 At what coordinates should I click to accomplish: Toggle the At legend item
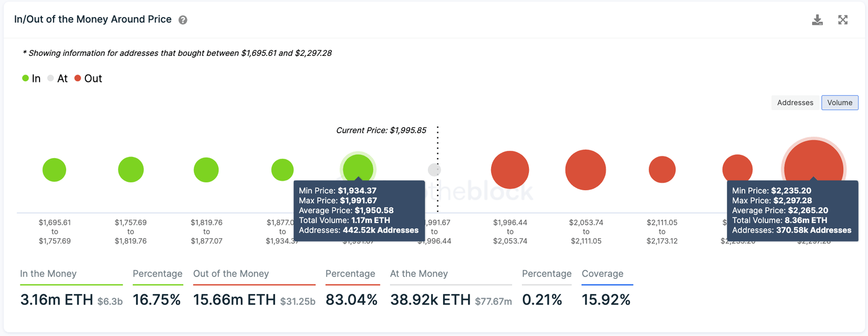coord(57,78)
